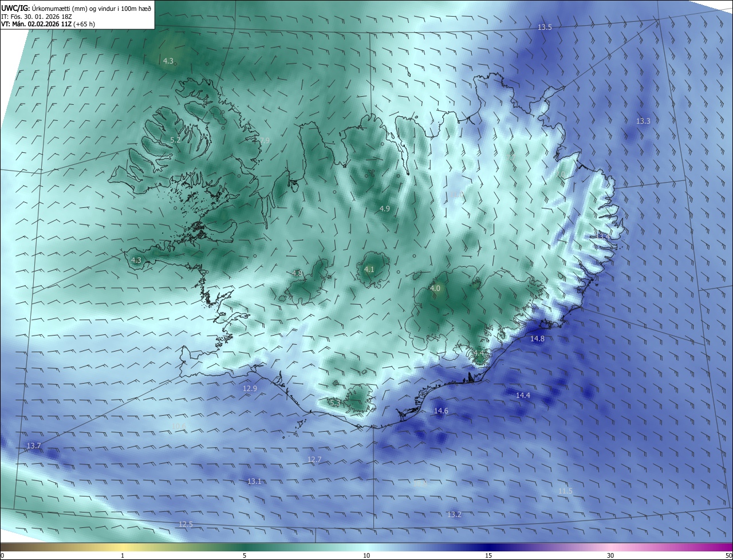The height and width of the screenshot is (560, 733).
Task: Click the 4.0 value label
Action: tap(435, 289)
